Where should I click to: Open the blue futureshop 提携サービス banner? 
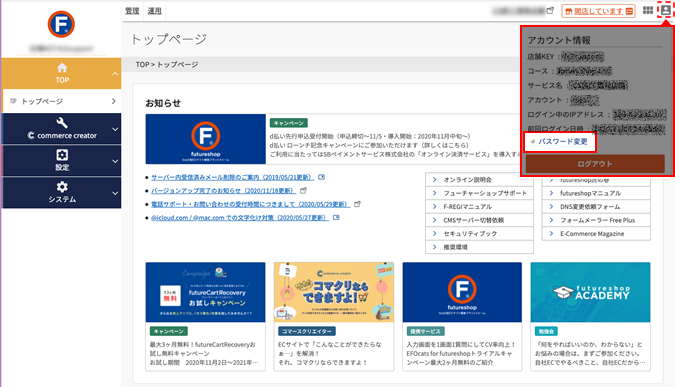click(462, 292)
